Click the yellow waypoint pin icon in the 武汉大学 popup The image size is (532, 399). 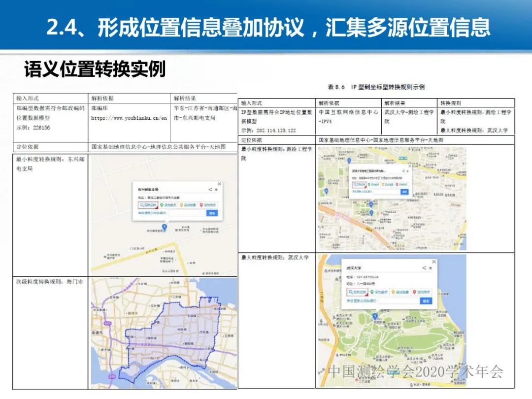[x=393, y=292]
